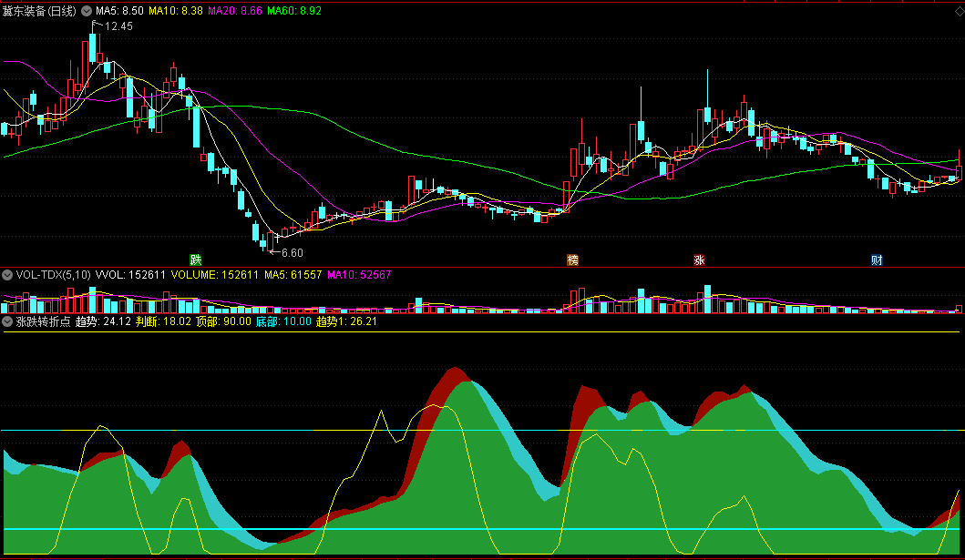Image resolution: width=965 pixels, height=560 pixels.
Task: Click the diamond icon at chart's top-right corner
Action: (x=959, y=10)
